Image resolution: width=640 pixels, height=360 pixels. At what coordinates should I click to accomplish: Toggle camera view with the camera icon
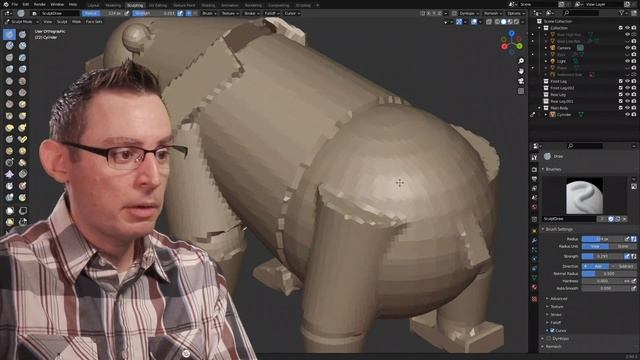click(x=521, y=81)
